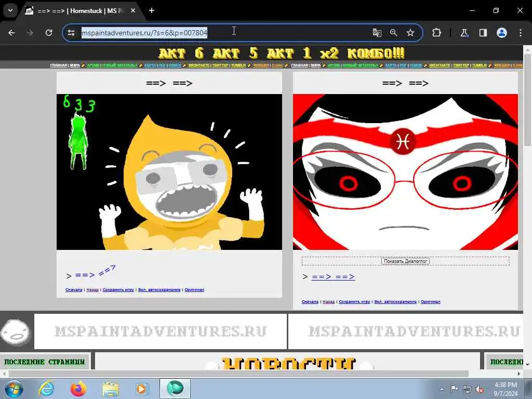Open the zoom magnifier in address bar
This screenshot has width=532, height=399.
tap(394, 33)
